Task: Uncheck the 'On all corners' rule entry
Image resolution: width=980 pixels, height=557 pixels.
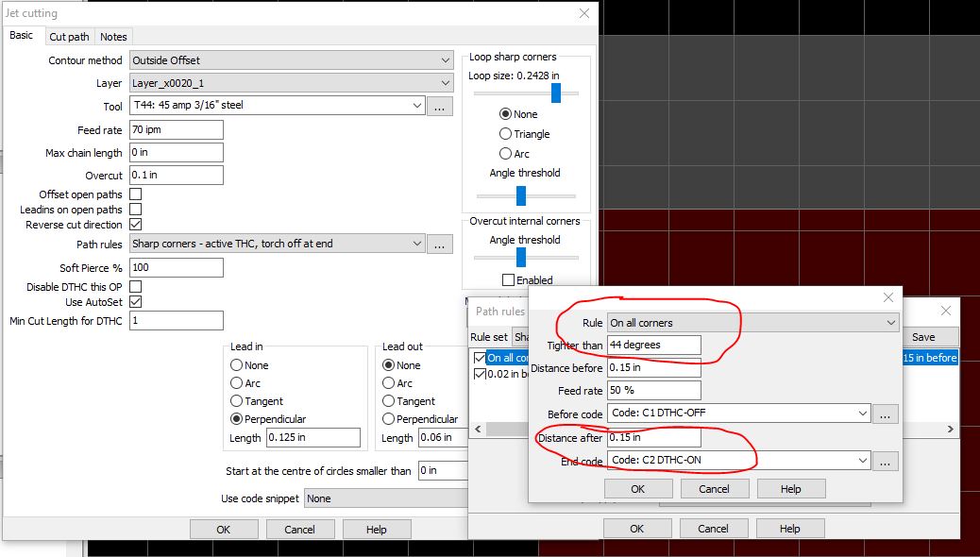Action: tap(480, 357)
